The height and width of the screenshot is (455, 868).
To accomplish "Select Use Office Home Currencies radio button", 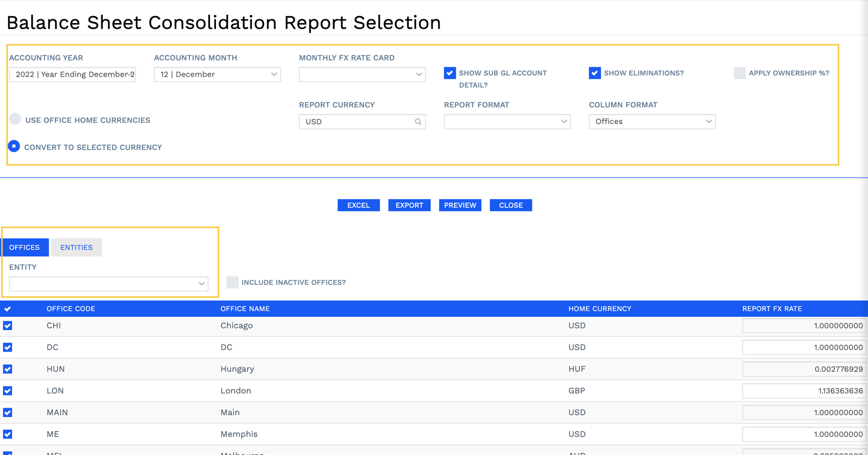I will tap(15, 119).
